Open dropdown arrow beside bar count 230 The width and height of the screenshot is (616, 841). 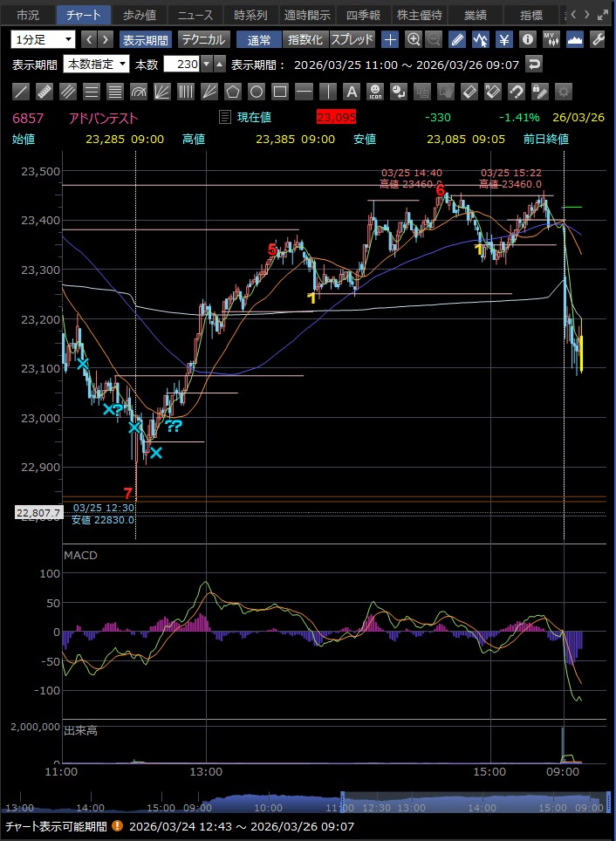[x=206, y=64]
